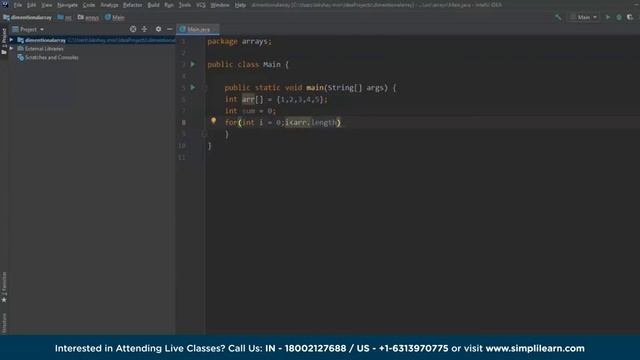Open the Tools menu
This screenshot has width=640, height=360.
pyautogui.click(x=184, y=5)
